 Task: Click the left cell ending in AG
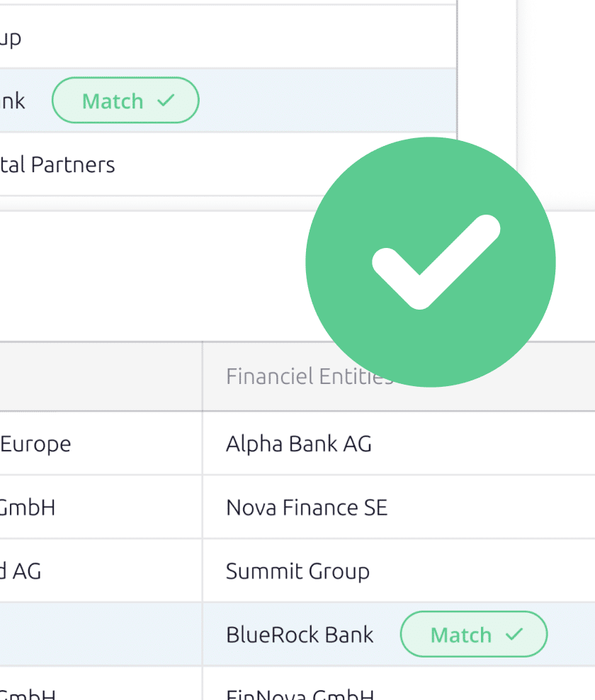pos(101,571)
